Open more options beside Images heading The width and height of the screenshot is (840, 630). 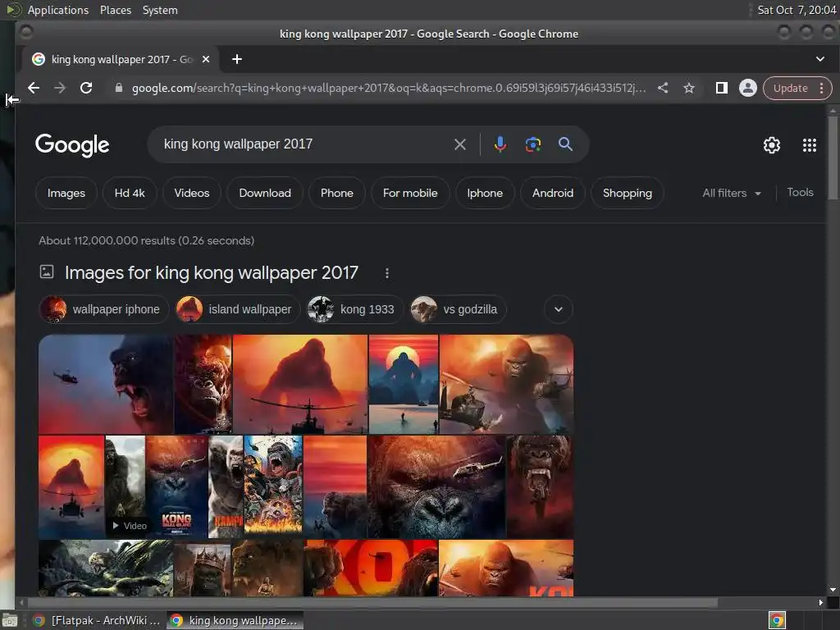click(387, 273)
